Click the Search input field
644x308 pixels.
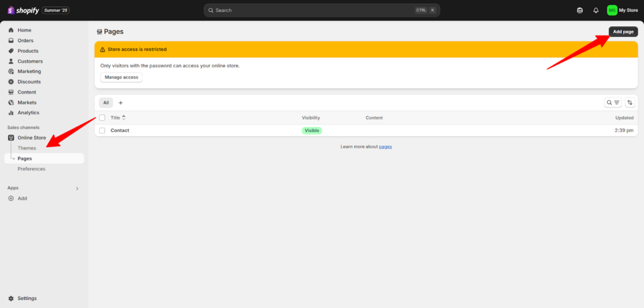pos(314,10)
